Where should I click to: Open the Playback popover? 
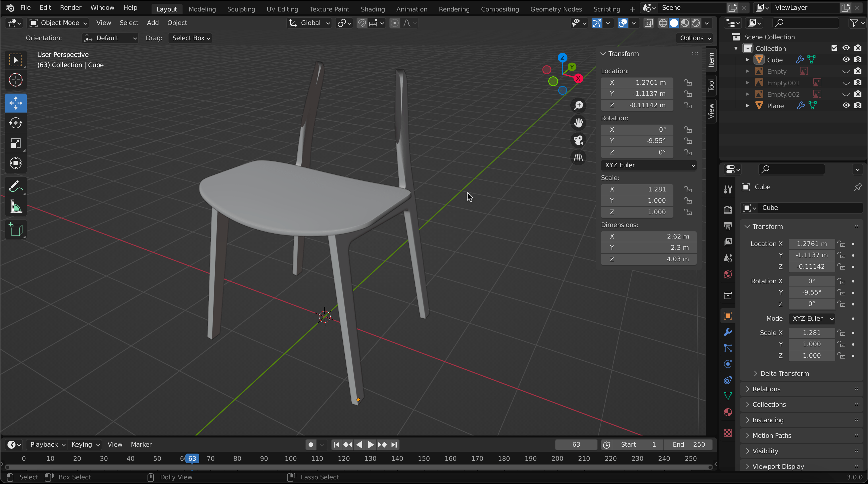[x=47, y=445]
